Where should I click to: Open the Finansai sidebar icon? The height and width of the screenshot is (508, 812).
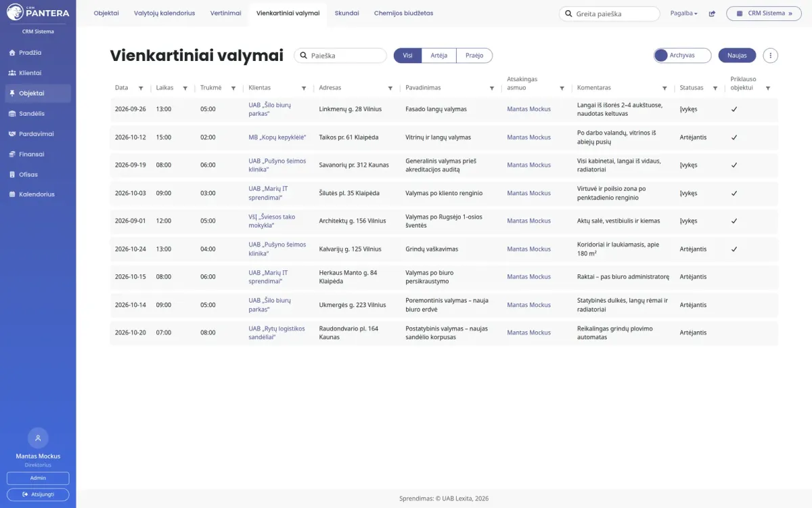(x=12, y=154)
